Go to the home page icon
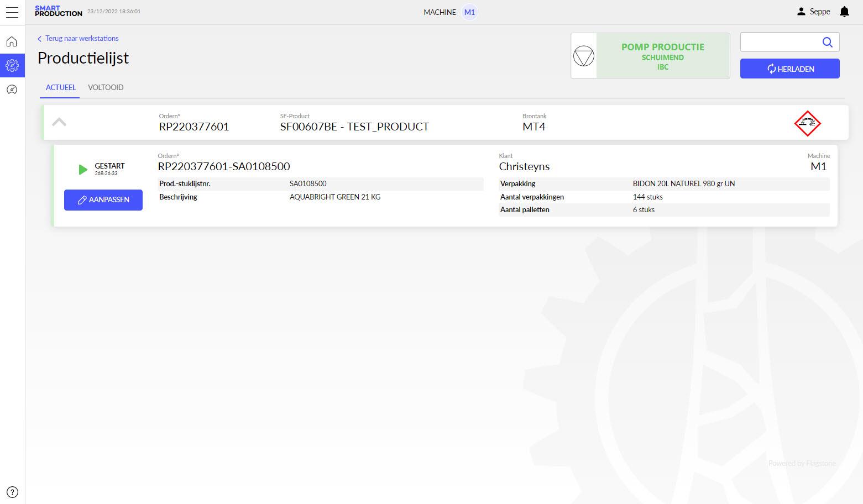The image size is (863, 504). point(12,42)
